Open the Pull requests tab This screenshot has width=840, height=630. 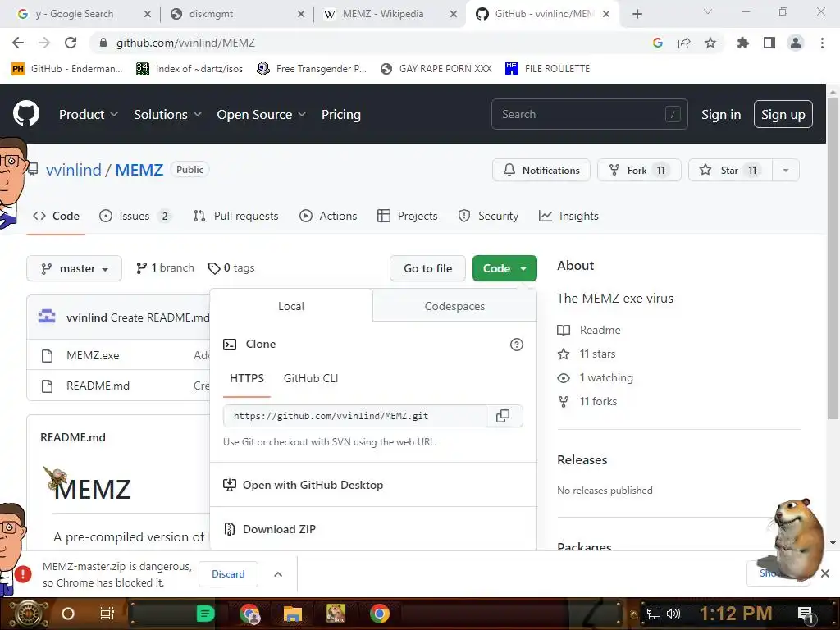236,216
